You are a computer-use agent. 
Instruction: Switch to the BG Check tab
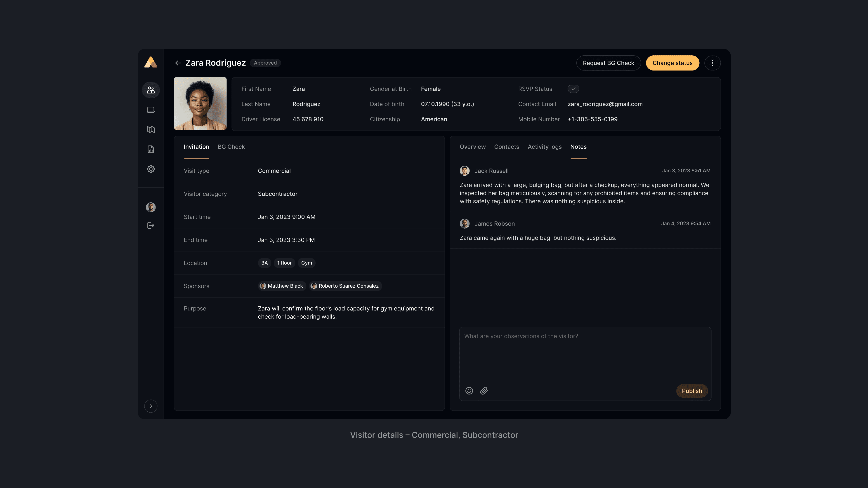tap(231, 147)
